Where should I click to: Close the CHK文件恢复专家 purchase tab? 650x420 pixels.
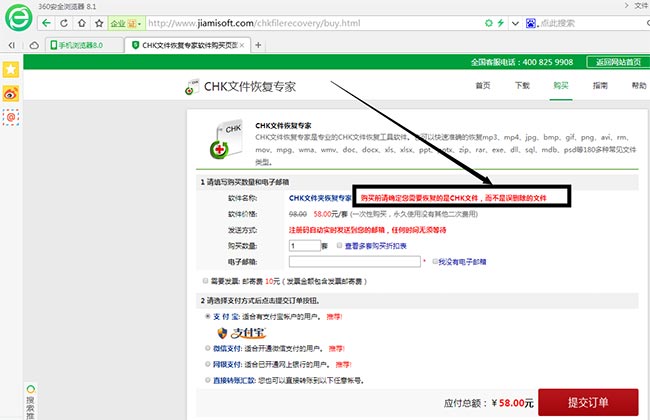pos(242,45)
